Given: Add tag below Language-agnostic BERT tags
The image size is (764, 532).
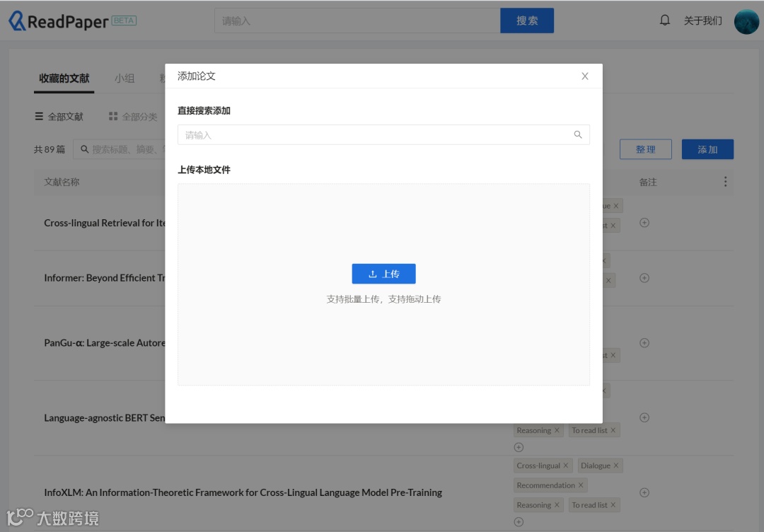Looking at the screenshot, I should click(x=519, y=447).
